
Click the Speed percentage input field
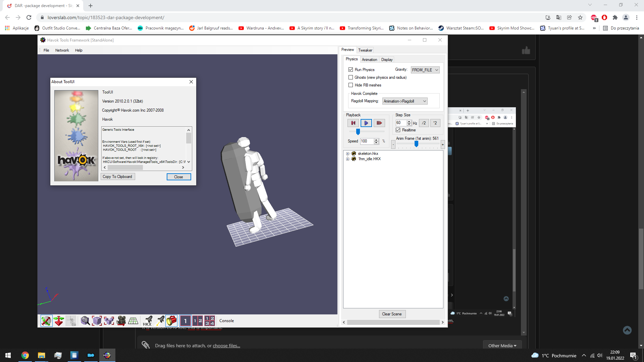coord(367,141)
